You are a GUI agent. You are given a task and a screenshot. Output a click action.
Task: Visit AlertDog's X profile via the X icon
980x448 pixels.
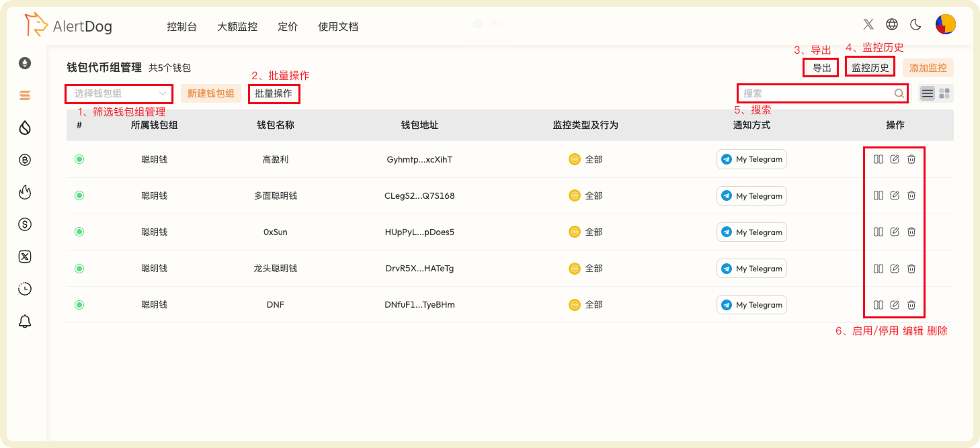click(x=868, y=24)
